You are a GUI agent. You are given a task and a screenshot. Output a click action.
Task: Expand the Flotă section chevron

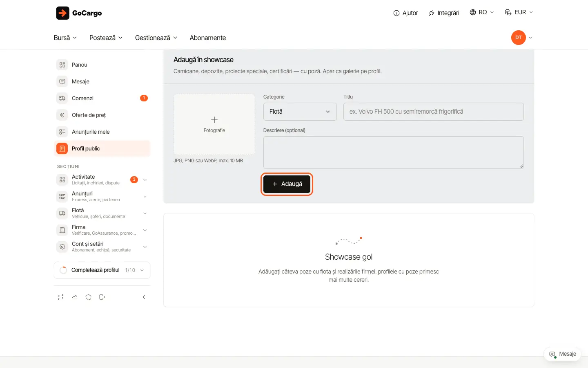pos(145,213)
